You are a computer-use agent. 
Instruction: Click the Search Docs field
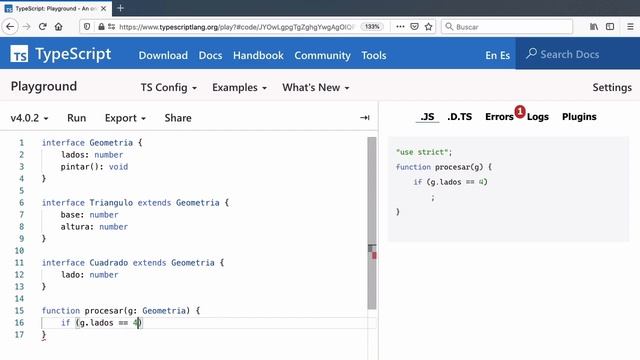tap(578, 54)
